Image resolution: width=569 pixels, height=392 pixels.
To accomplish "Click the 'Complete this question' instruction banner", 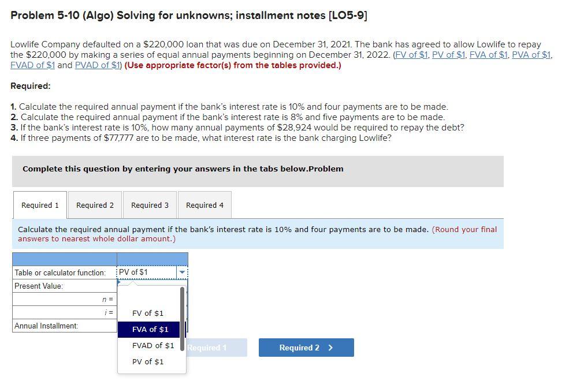I will tap(258, 171).
